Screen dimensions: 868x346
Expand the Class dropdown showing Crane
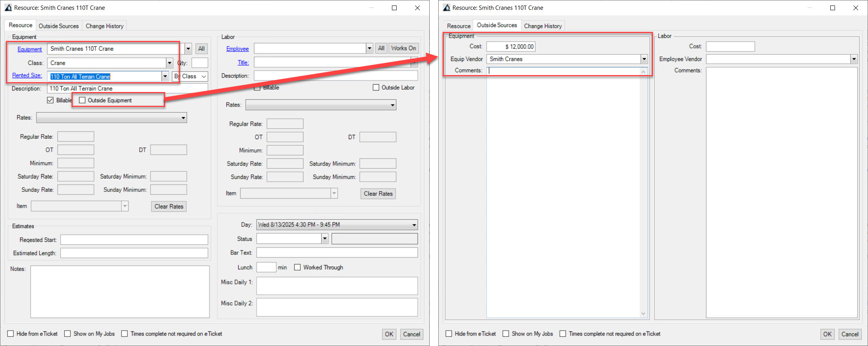(169, 63)
